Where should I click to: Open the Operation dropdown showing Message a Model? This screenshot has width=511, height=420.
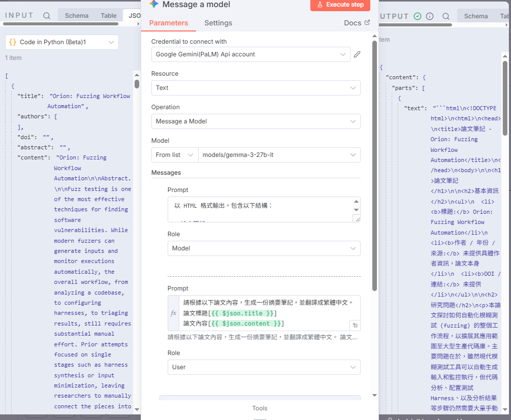point(256,121)
